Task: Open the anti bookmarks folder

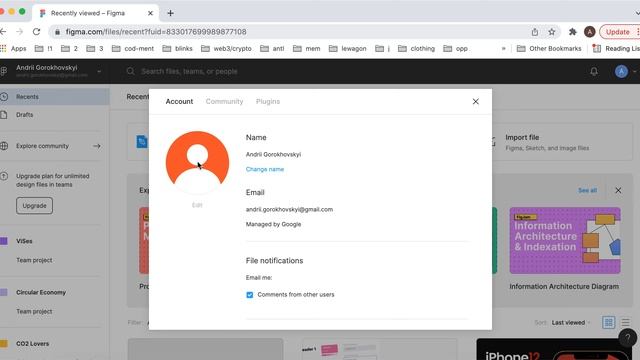Action: coord(272,49)
